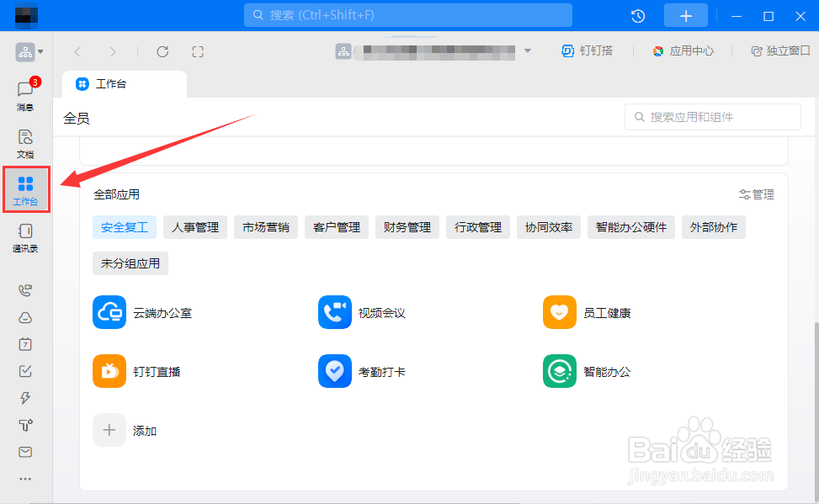Open the to-do checkmark icon in sidebar
Image resolution: width=819 pixels, height=504 pixels.
click(x=25, y=371)
